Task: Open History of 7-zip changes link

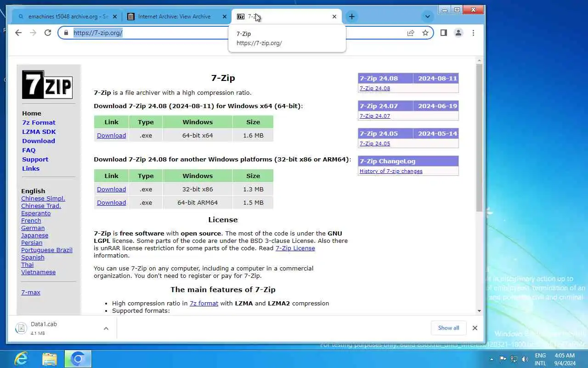Action: [391, 171]
